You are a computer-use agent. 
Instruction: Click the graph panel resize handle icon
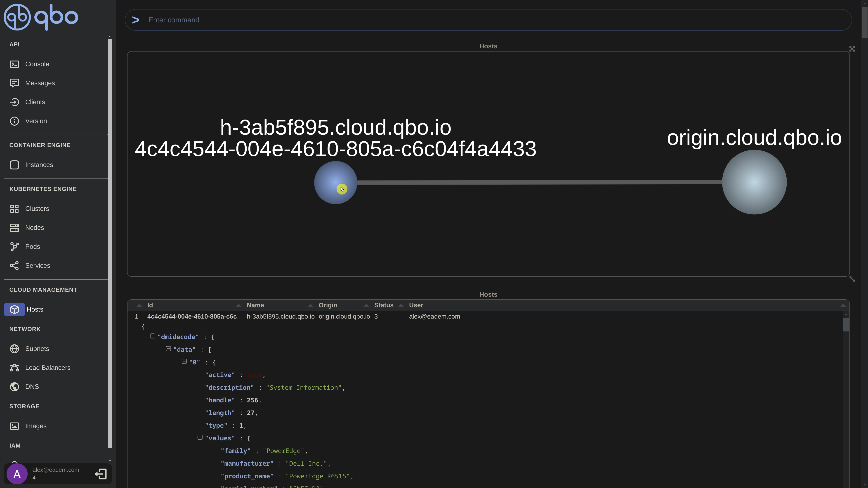click(852, 279)
